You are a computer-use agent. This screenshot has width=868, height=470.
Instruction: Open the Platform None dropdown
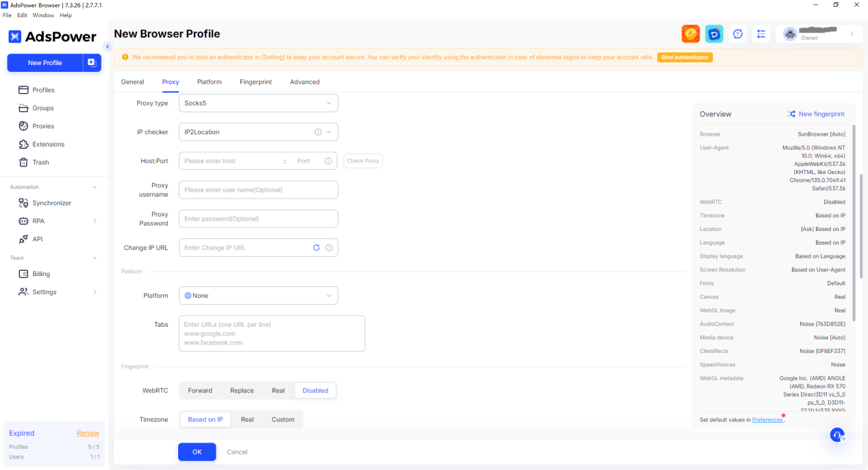(x=258, y=296)
